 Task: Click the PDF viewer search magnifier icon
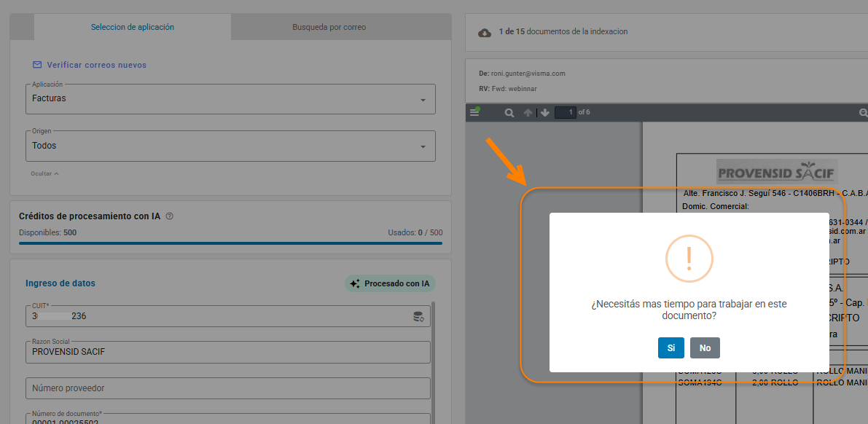pos(509,113)
